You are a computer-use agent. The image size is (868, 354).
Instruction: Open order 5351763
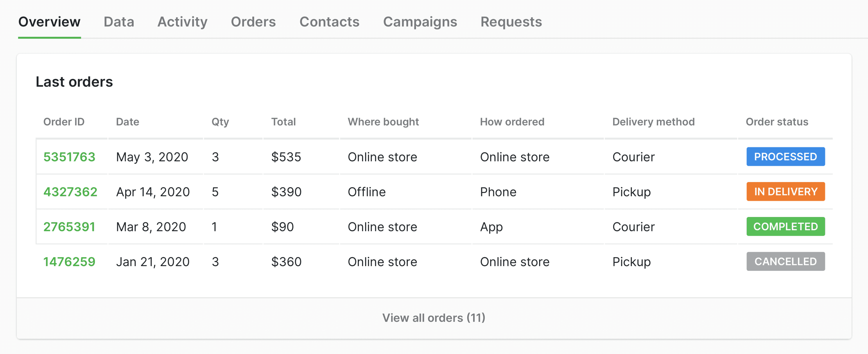69,157
